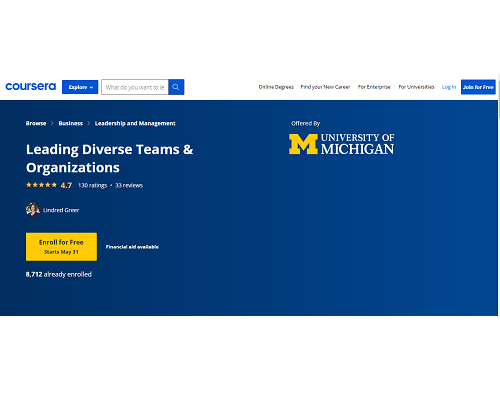The image size is (500, 400).
Task: Click chevron between Browse and Business
Action: click(52, 123)
